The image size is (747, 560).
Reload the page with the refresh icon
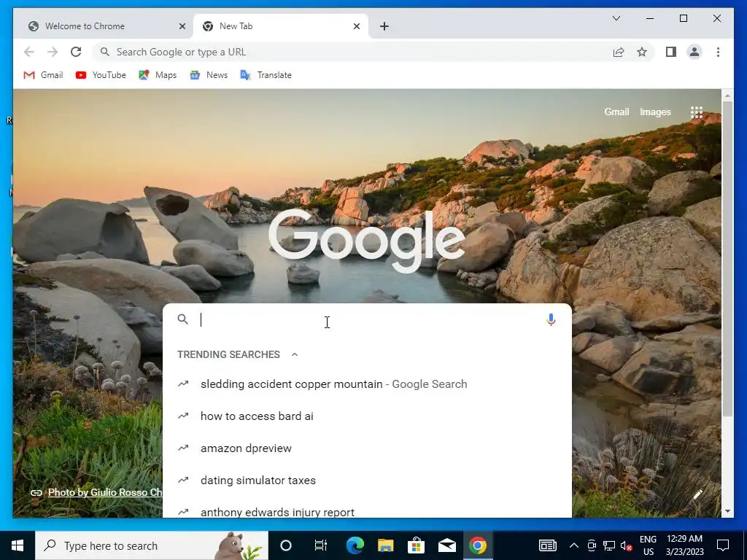coord(76,52)
